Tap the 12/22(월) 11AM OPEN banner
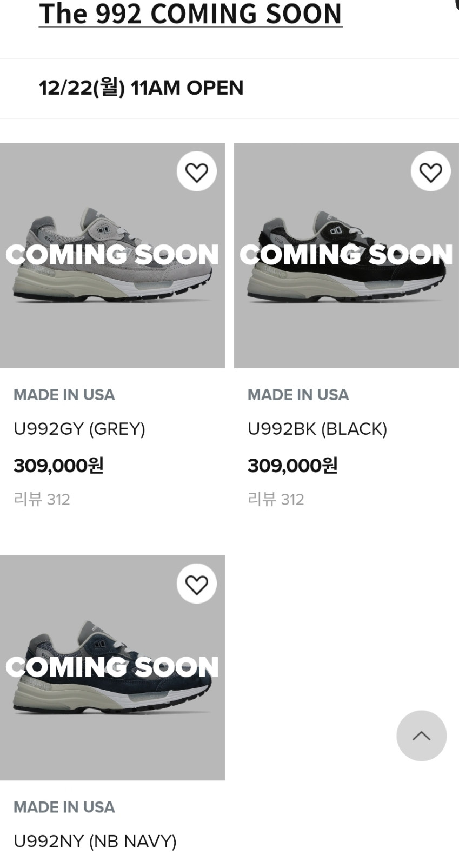The height and width of the screenshot is (868, 459). 141,88
